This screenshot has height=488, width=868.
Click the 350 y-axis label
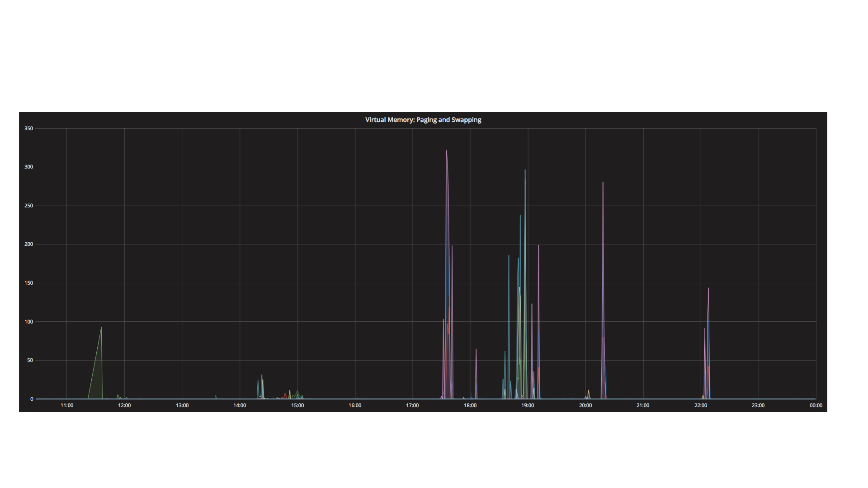(x=29, y=128)
